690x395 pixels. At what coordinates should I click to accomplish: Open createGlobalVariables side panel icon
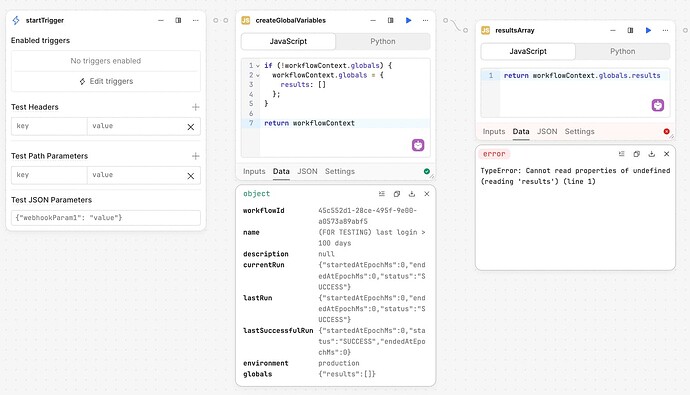click(390, 20)
